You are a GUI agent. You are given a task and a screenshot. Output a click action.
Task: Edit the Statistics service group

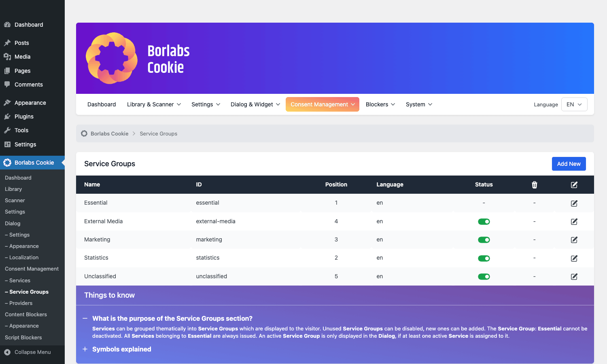[x=574, y=258]
